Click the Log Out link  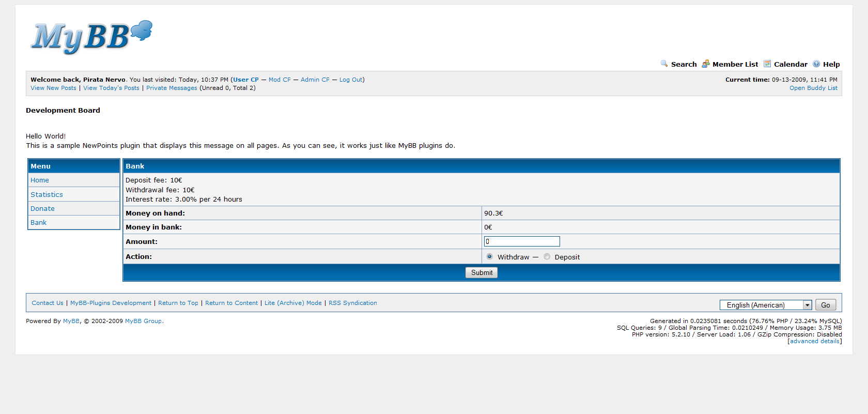coord(351,80)
